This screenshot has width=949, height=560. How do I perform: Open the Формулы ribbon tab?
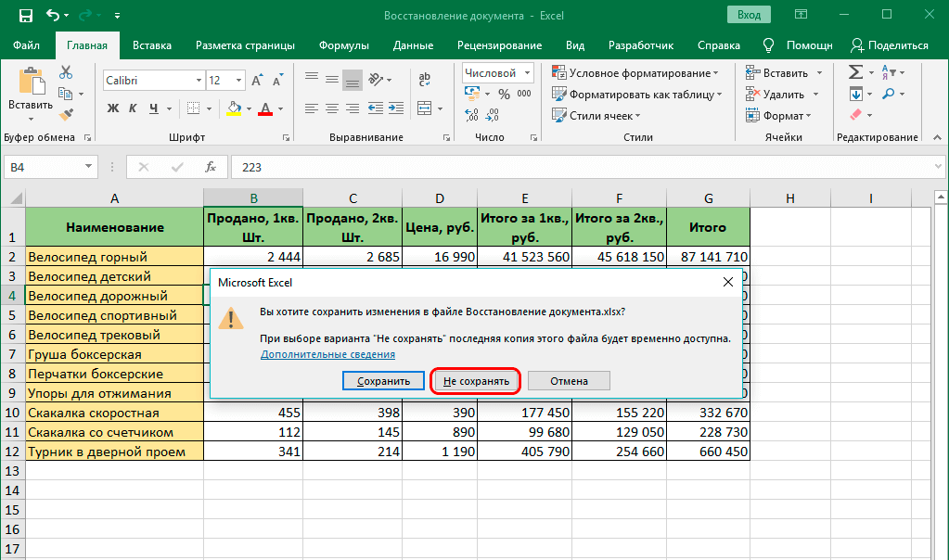point(343,45)
